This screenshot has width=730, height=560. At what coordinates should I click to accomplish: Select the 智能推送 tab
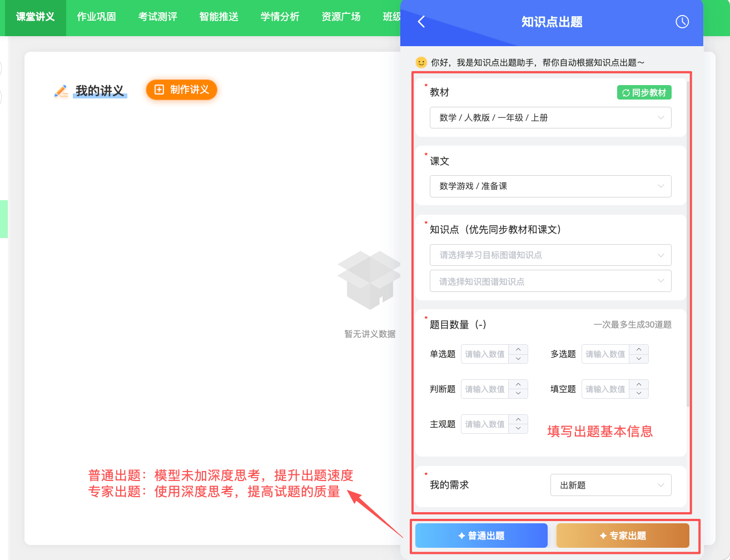pos(219,17)
